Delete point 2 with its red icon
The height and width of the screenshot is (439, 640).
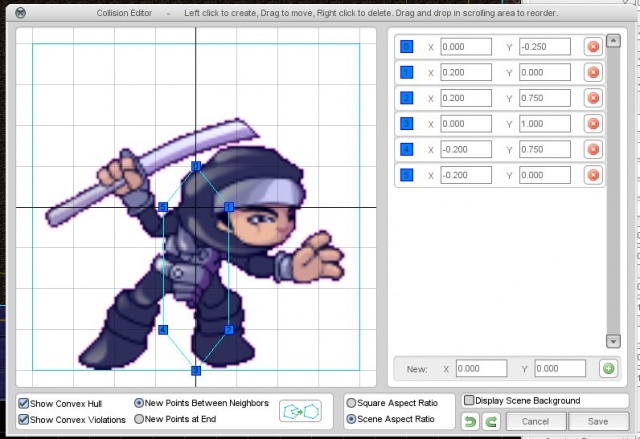click(x=593, y=98)
